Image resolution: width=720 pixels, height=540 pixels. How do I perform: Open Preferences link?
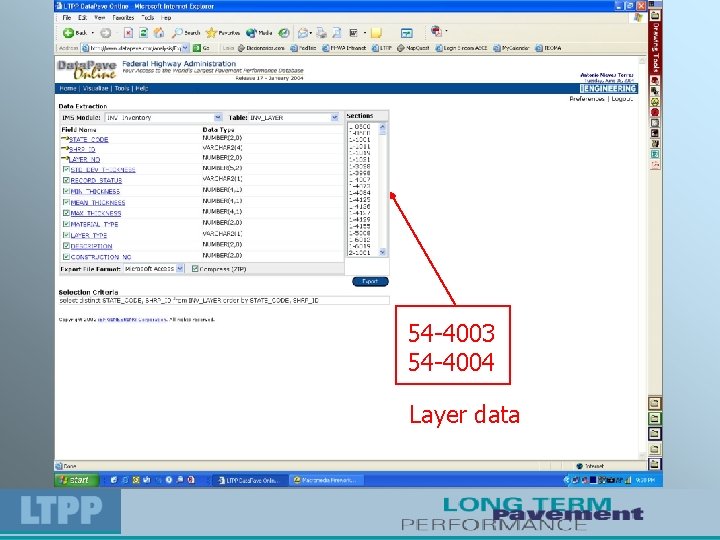pyautogui.click(x=586, y=99)
